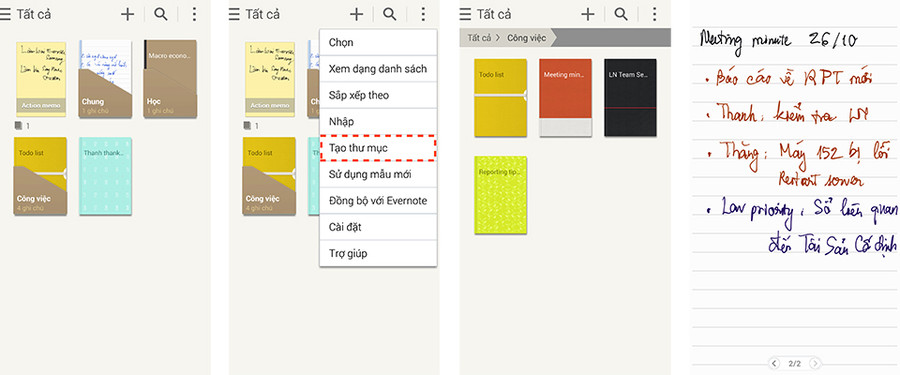The width and height of the screenshot is (900, 375).
Task: Open black 'LN Team Se...' note
Action: coord(630,98)
